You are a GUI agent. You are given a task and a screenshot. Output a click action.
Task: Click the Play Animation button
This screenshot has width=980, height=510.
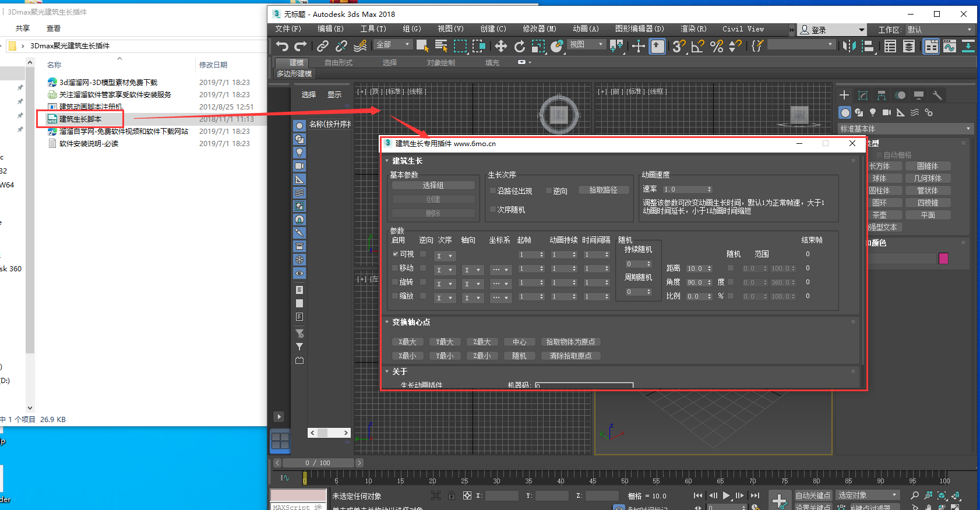727,495
